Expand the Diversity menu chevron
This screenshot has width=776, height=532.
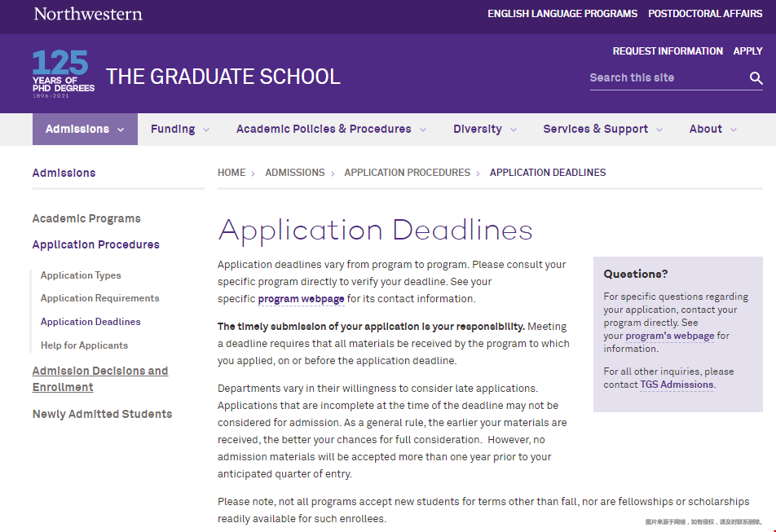click(514, 130)
